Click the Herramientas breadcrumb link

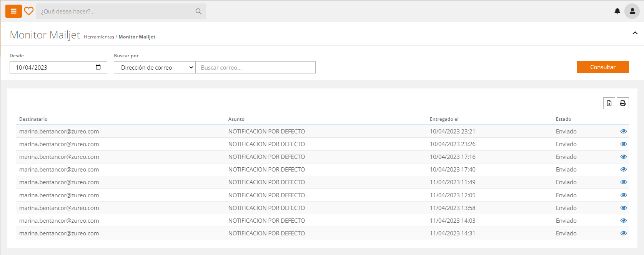99,37
